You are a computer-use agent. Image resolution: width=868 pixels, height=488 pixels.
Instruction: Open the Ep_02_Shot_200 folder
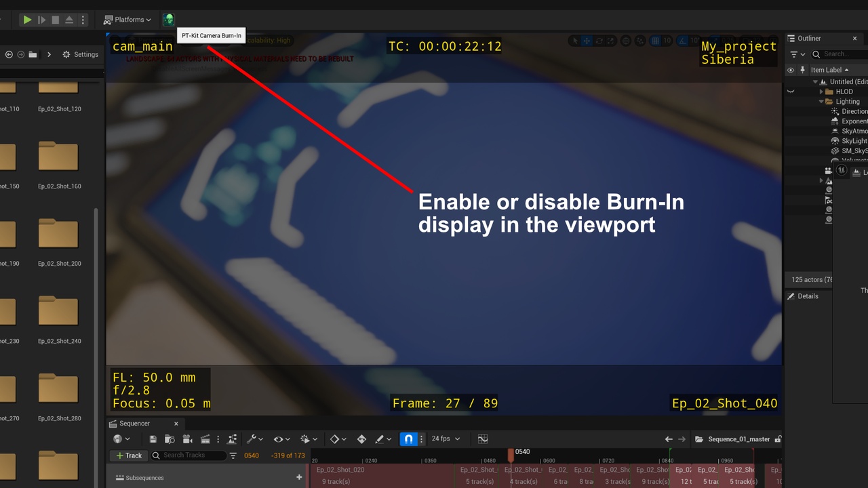59,242
